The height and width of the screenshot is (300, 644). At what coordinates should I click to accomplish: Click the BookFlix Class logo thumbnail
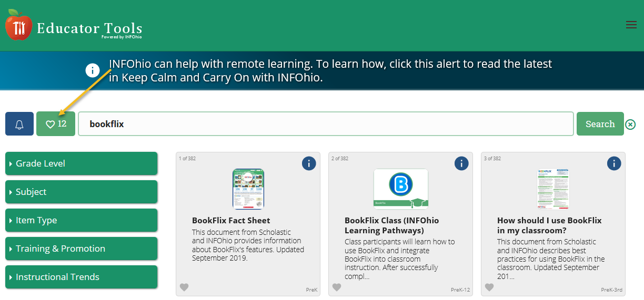tap(401, 189)
